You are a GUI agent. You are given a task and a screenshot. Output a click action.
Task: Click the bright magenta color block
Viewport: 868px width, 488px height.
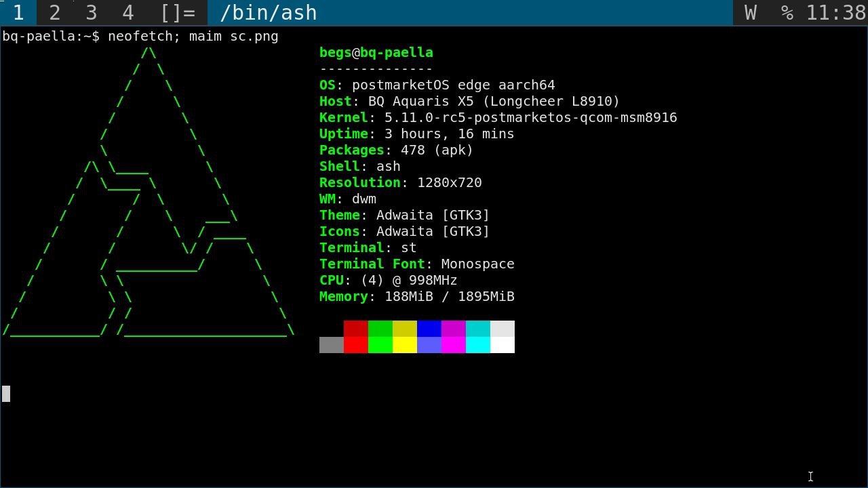pos(454,345)
